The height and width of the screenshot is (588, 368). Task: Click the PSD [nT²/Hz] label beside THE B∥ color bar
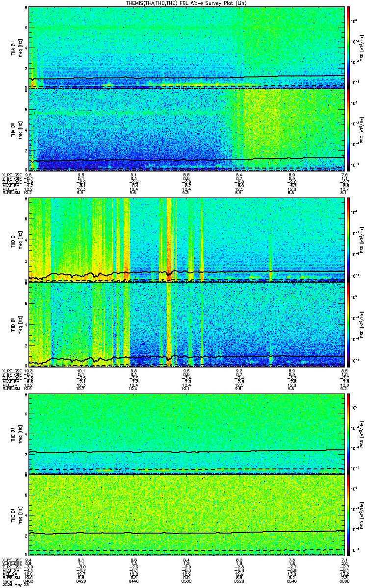(362, 516)
